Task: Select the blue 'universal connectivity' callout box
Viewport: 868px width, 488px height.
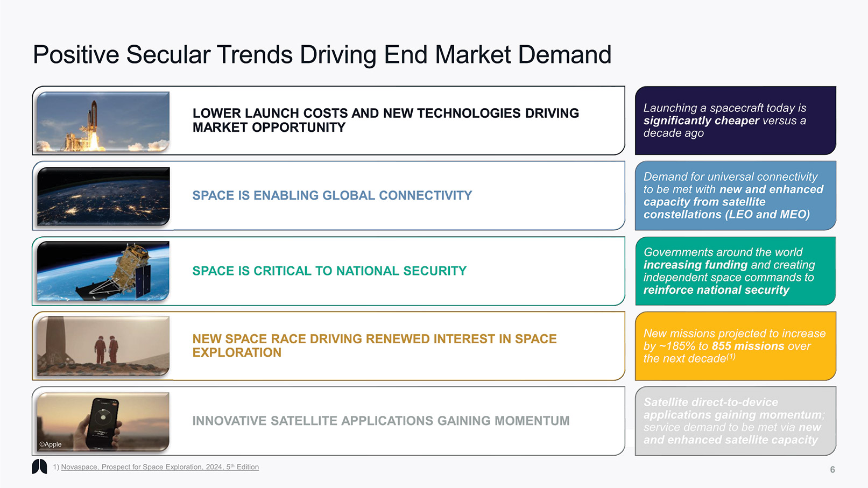Action: point(735,195)
